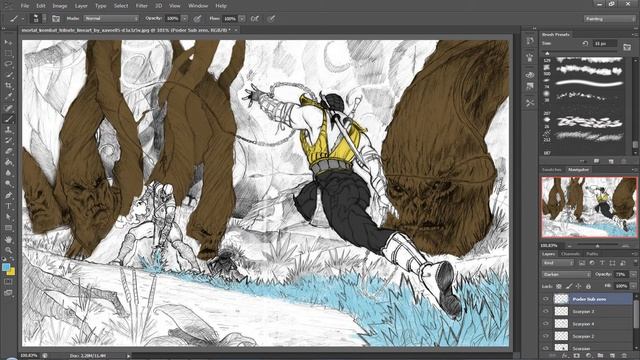The width and height of the screenshot is (640, 360).
Task: Hide the Scorpion 4 layer
Action: point(546,324)
